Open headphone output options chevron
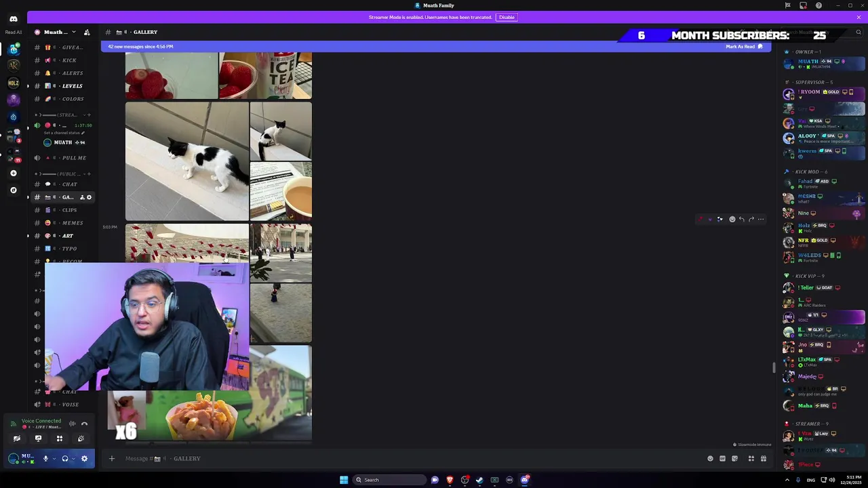This screenshot has height=488, width=868. click(73, 459)
